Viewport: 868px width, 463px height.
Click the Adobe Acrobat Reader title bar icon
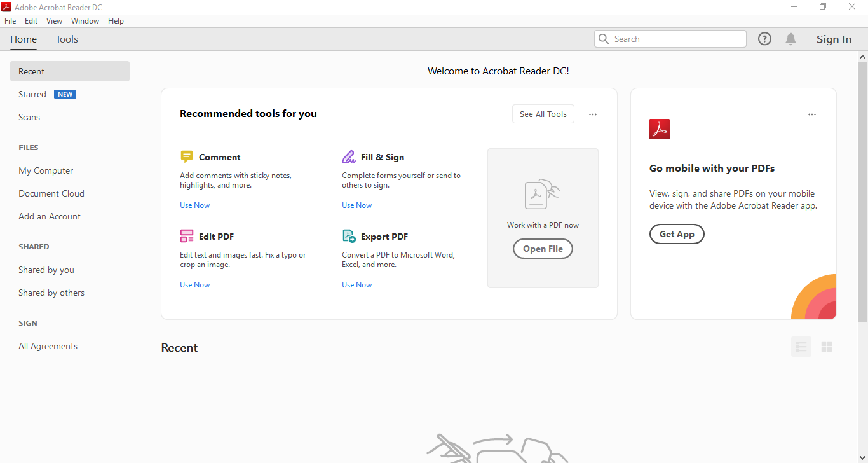(7, 7)
